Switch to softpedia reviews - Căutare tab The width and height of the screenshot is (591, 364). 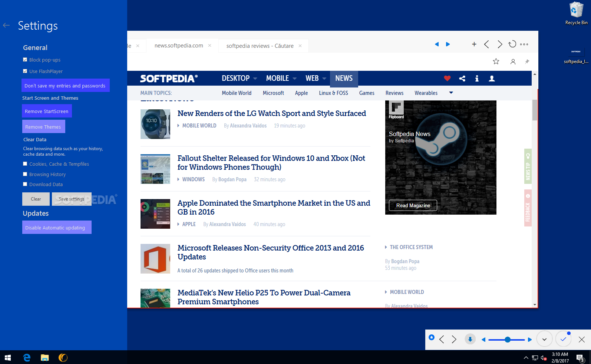[260, 46]
